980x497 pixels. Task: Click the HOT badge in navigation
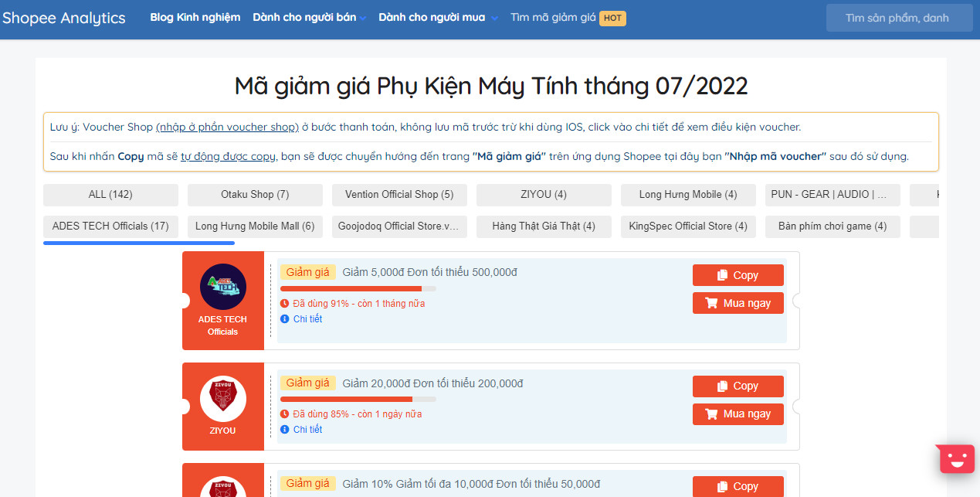click(612, 18)
